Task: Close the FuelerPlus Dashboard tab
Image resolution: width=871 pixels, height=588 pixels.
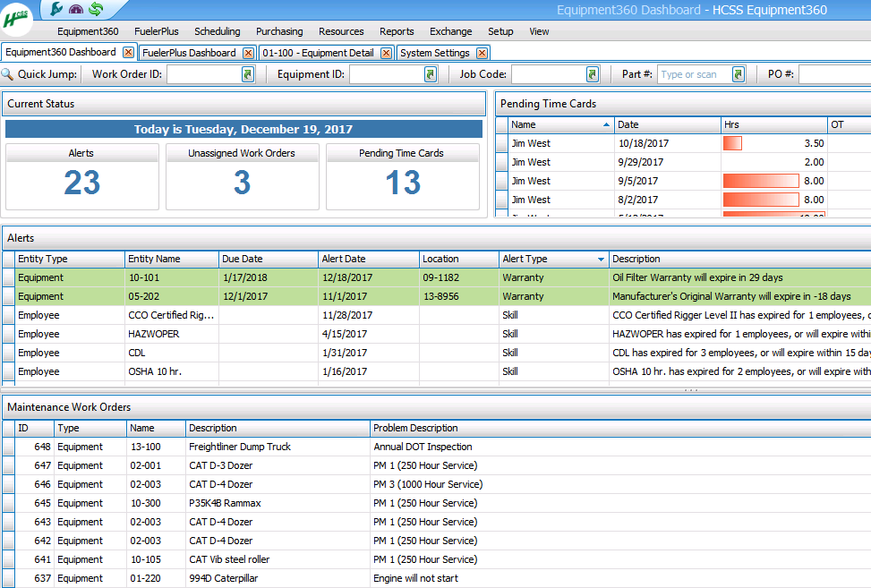Action: tap(248, 54)
